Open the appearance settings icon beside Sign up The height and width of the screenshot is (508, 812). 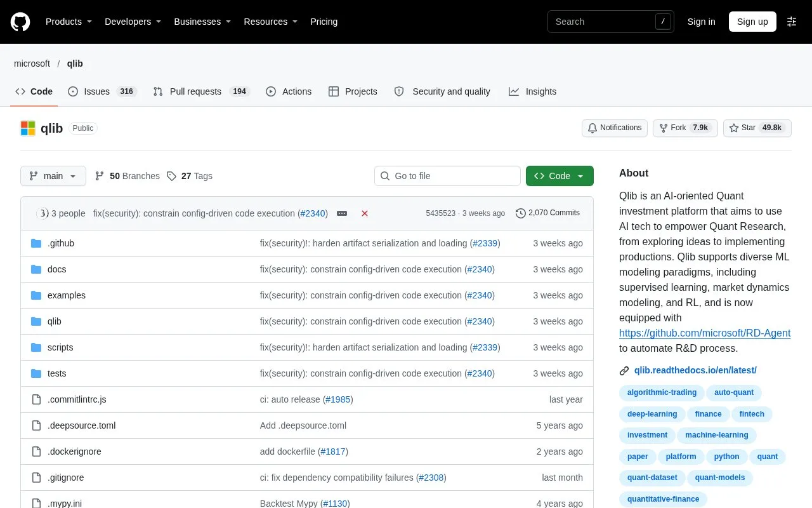[792, 22]
